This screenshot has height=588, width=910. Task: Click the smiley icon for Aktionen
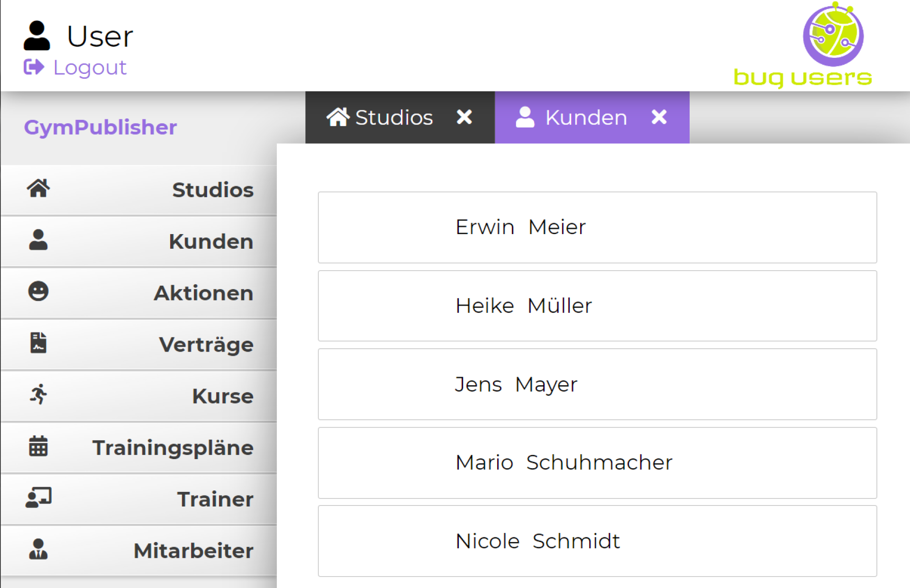[x=38, y=291]
